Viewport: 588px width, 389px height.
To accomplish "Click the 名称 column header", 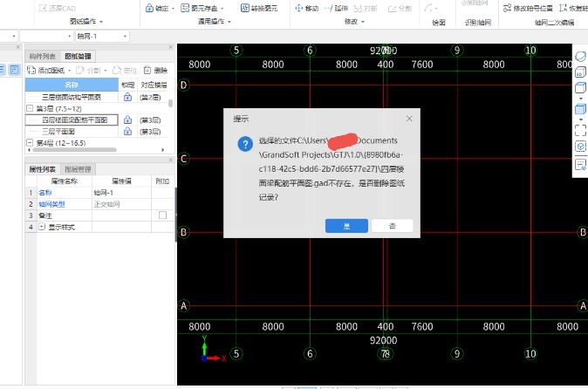I will point(72,85).
